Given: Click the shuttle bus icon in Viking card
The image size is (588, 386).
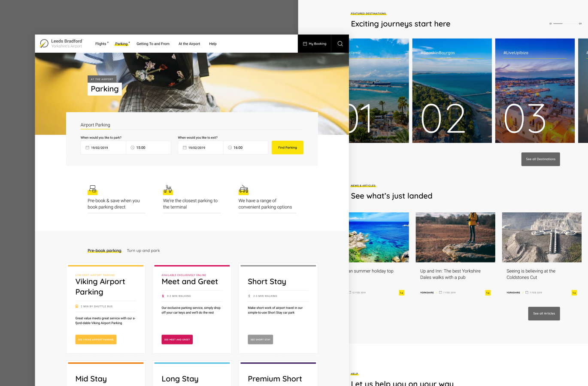Looking at the screenshot, I should [x=77, y=306].
